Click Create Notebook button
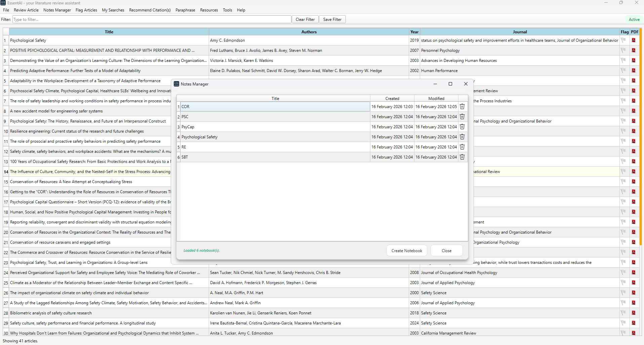 click(407, 251)
